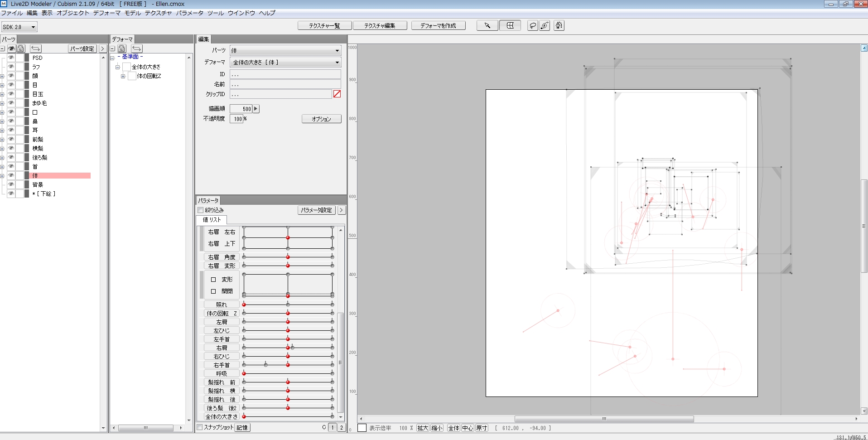Click the デフォーマを作成 button

(438, 26)
